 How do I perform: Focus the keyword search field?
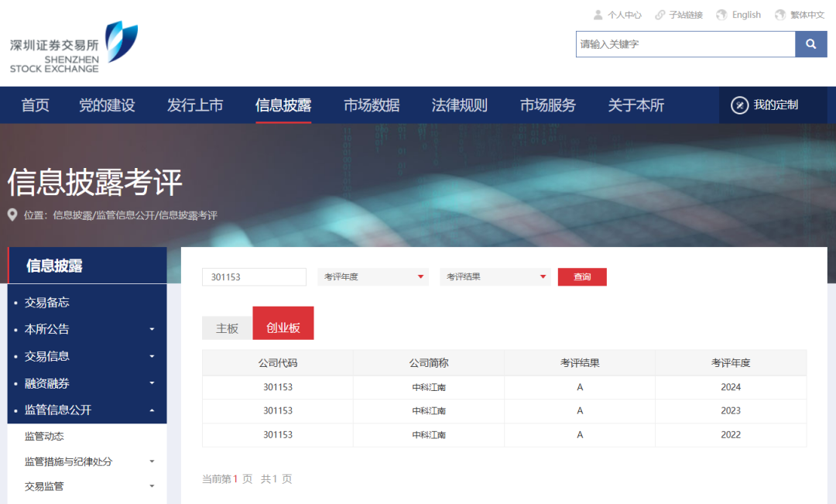pos(686,44)
